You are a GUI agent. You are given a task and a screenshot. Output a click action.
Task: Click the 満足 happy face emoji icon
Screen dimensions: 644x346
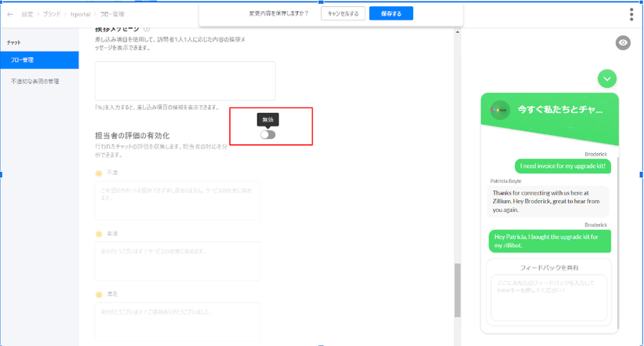(99, 294)
